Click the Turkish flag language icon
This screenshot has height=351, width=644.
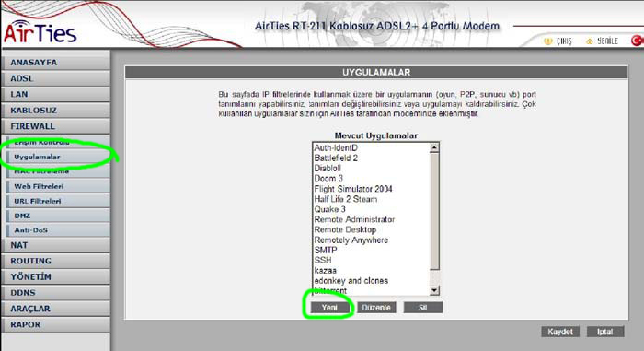[x=637, y=41]
